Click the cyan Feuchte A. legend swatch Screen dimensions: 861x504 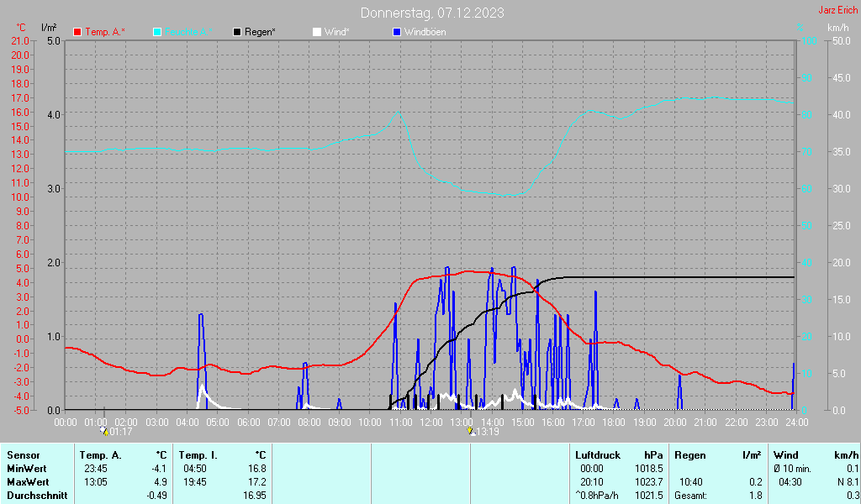click(x=157, y=33)
